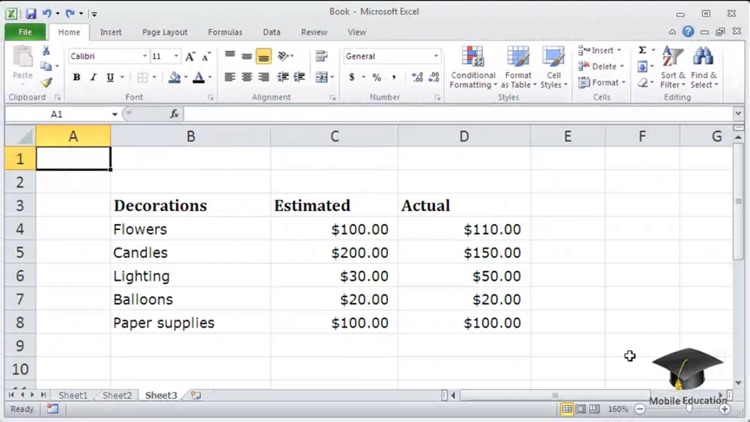
Task: Open Format as Table gallery
Action: pyautogui.click(x=518, y=67)
